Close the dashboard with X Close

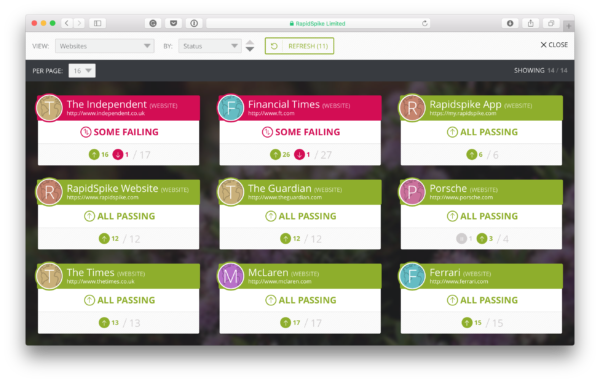click(x=554, y=45)
